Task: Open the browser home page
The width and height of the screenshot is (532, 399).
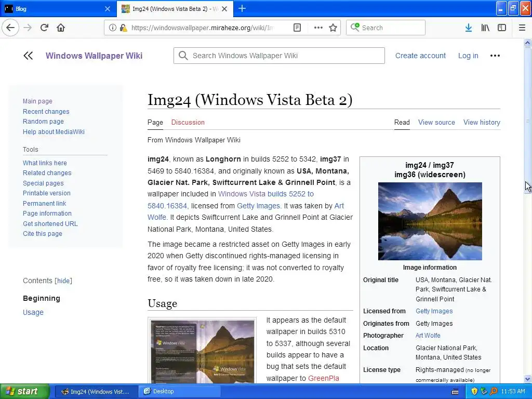Action: [61, 28]
